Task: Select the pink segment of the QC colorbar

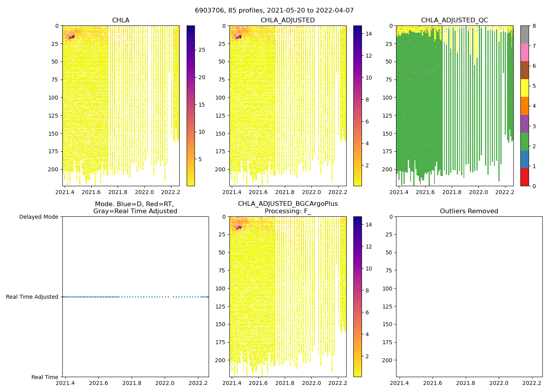Action: [524, 52]
